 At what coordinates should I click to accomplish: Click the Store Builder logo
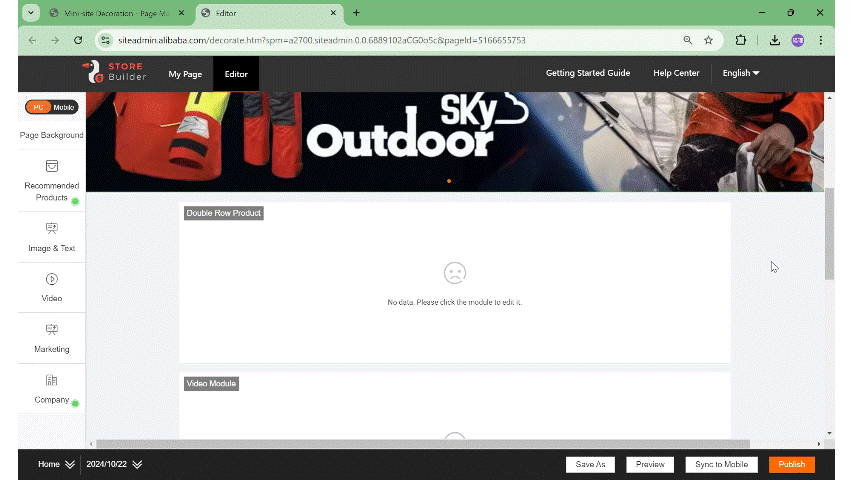tap(114, 72)
